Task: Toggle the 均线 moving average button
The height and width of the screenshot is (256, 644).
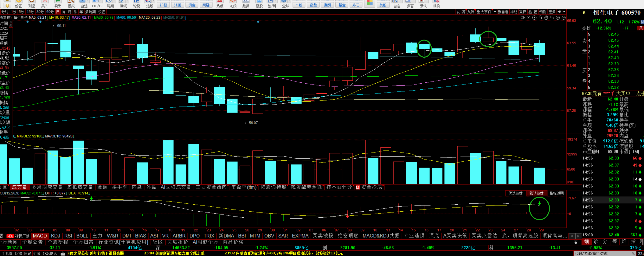Action: click(x=513, y=12)
